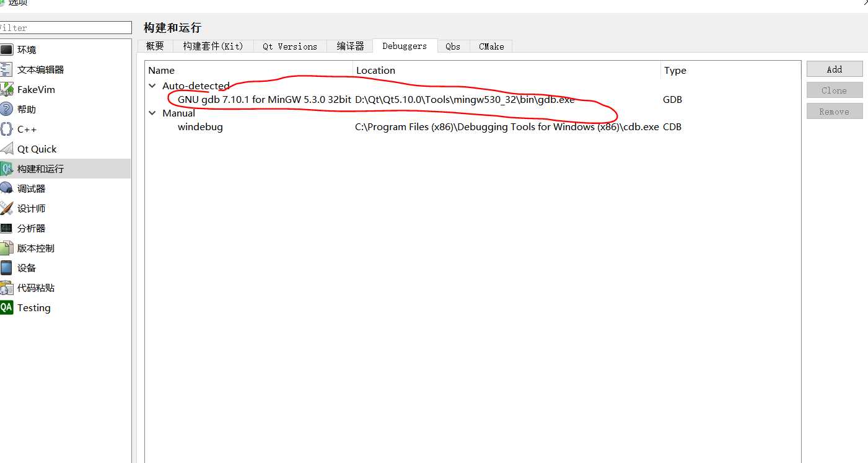Viewport: 868px width, 463px height.
Task: Switch to the 概要 tab
Action: [155, 46]
